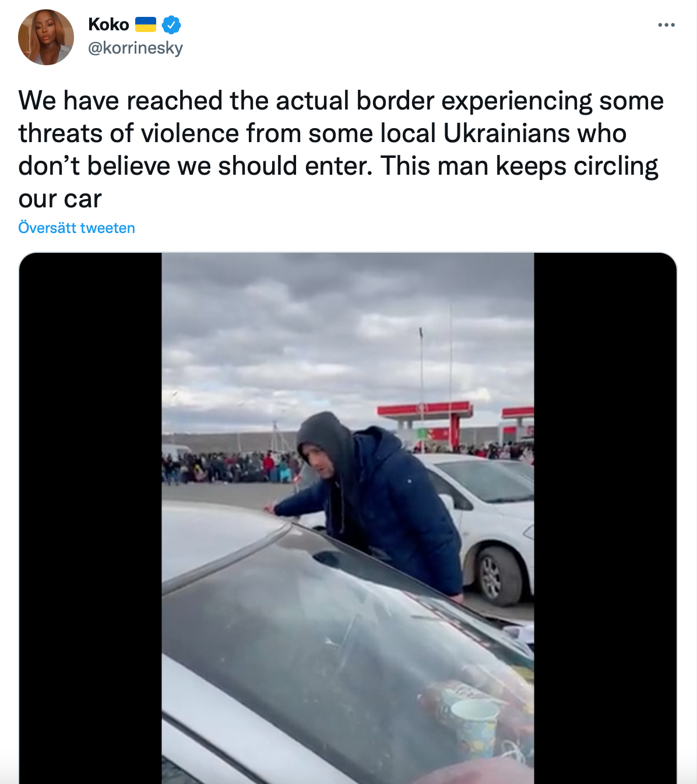Click the right black bar of the video
The height and width of the screenshot is (784, 697).
click(606, 518)
